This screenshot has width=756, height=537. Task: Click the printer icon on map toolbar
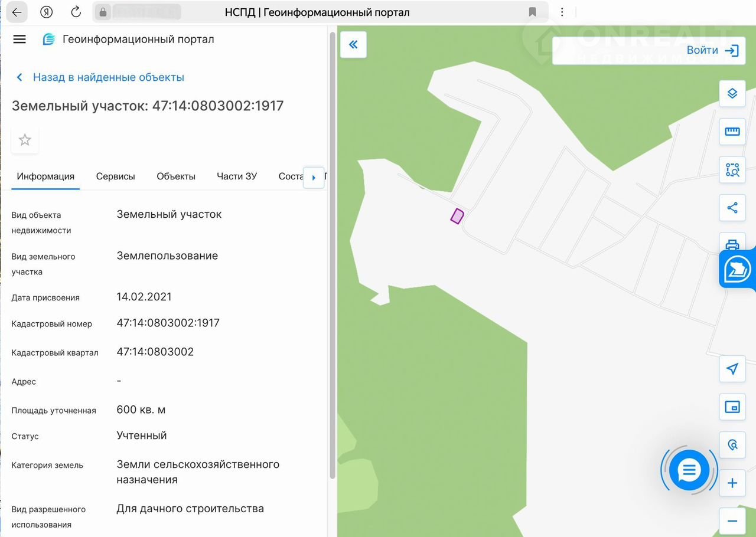732,243
